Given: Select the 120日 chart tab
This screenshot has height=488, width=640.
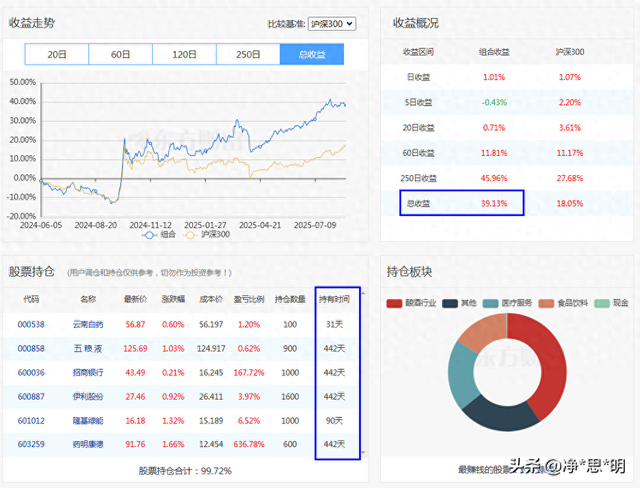Looking at the screenshot, I should [x=184, y=55].
